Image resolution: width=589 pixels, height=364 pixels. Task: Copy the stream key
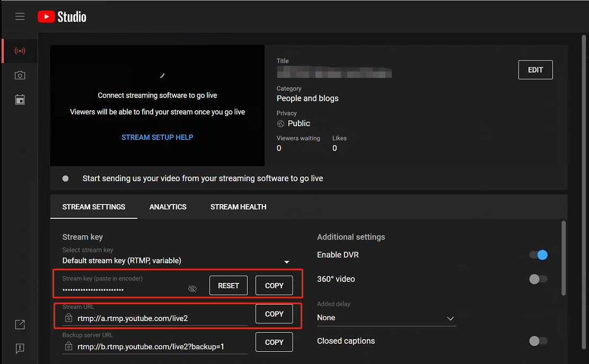pyautogui.click(x=274, y=286)
